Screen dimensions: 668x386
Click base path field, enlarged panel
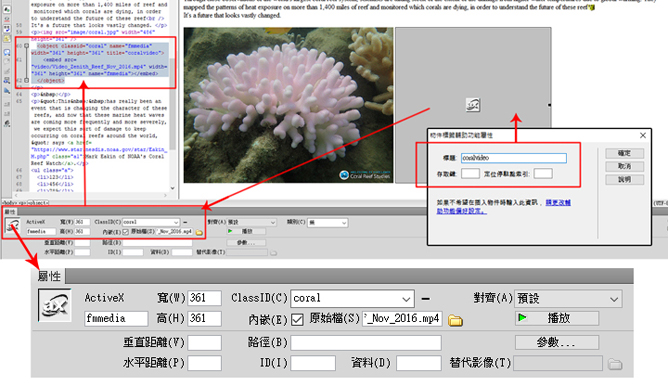366,343
